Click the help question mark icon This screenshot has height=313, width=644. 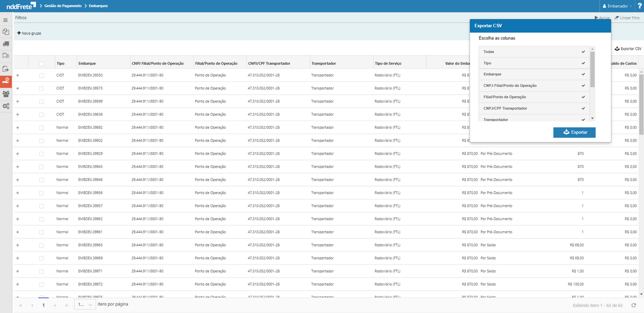point(639,6)
